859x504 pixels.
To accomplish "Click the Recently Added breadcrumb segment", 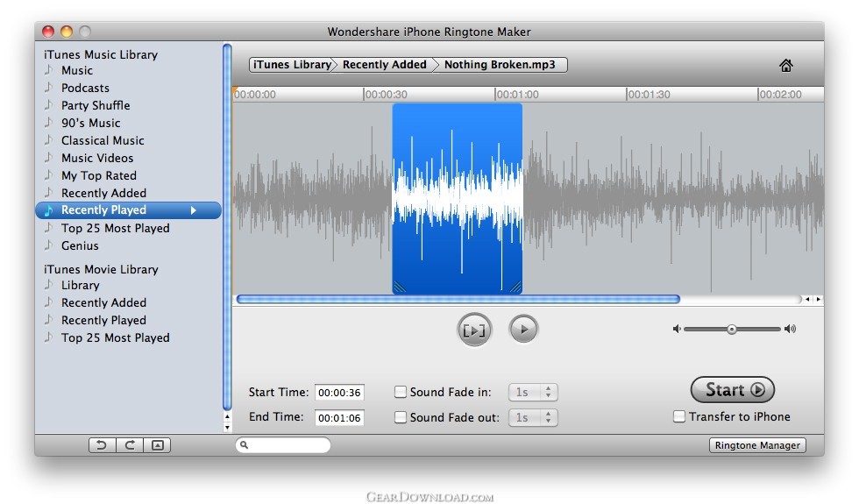I will tap(384, 65).
